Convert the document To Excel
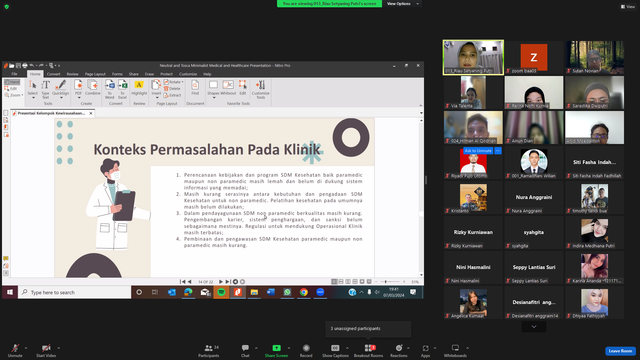The image size is (640, 360). 122,89
